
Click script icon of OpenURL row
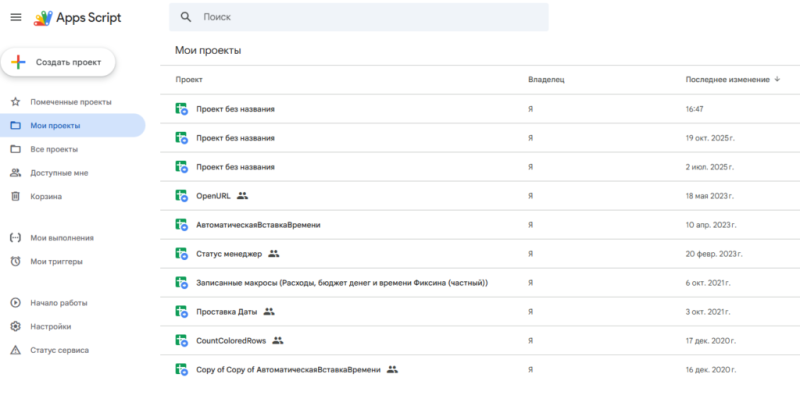pos(182,196)
